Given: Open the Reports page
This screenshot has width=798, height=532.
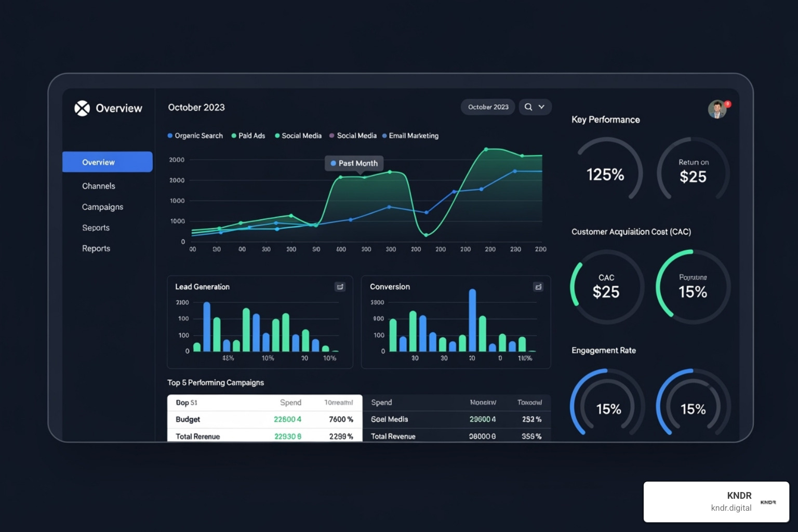Looking at the screenshot, I should click(x=96, y=248).
